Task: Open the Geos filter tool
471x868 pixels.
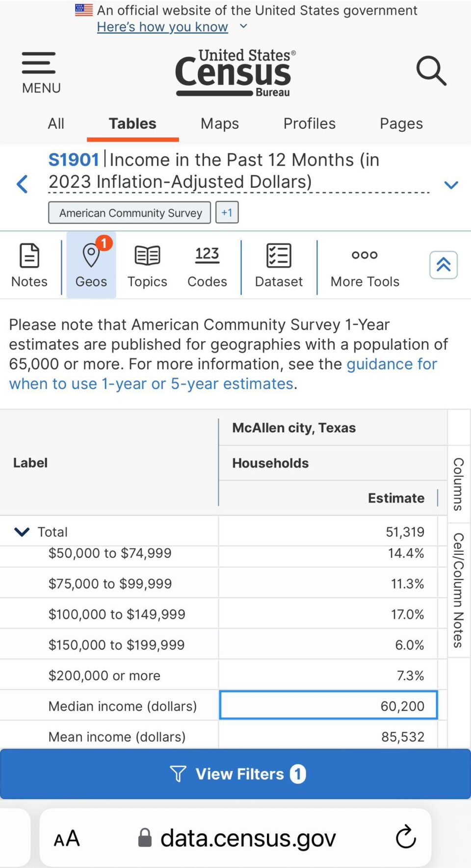Action: 91,265
